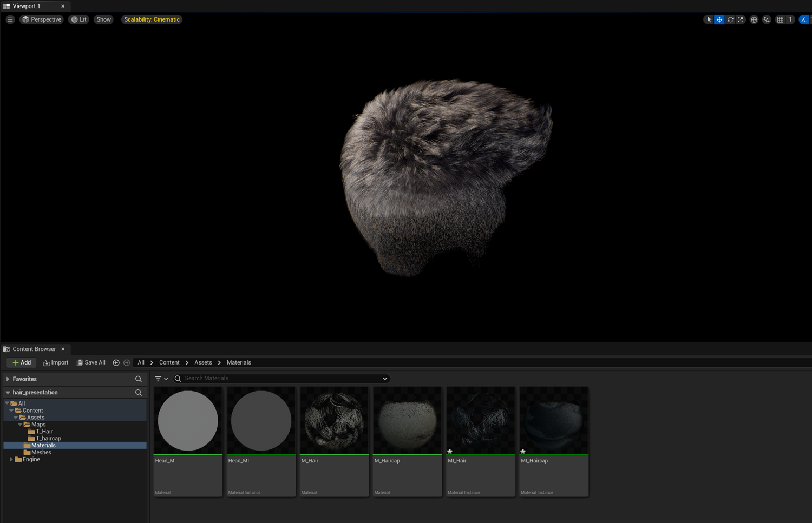
Task: Toggle the surface snapping icon
Action: [767, 19]
